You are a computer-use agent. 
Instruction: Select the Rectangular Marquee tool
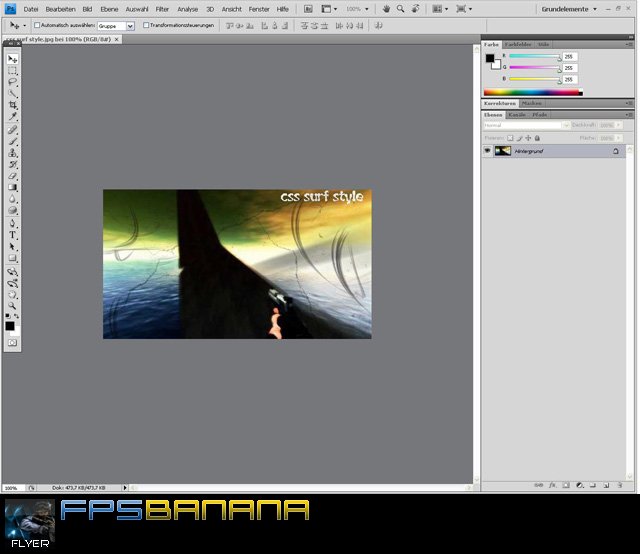pyautogui.click(x=13, y=71)
